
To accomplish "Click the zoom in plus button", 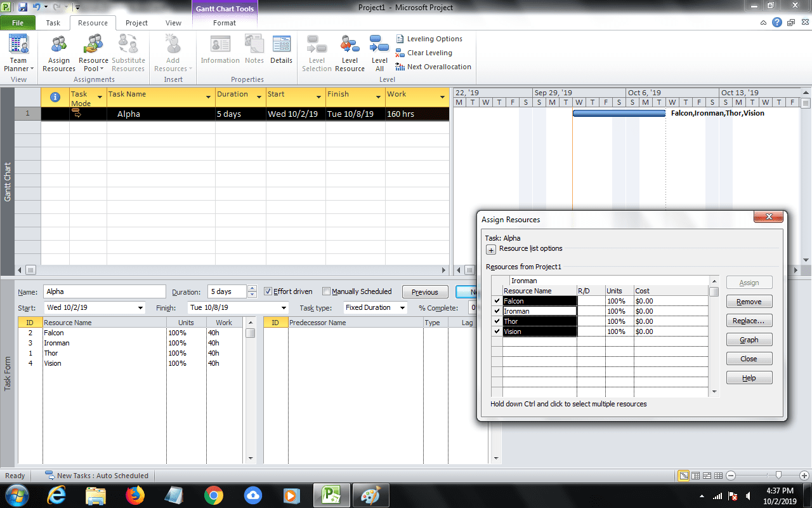I will pyautogui.click(x=804, y=476).
